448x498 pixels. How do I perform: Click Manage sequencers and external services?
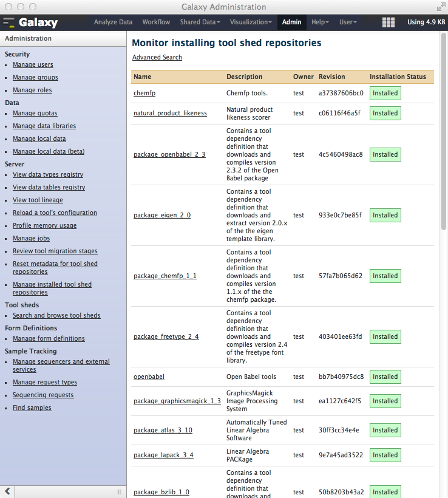(x=61, y=365)
